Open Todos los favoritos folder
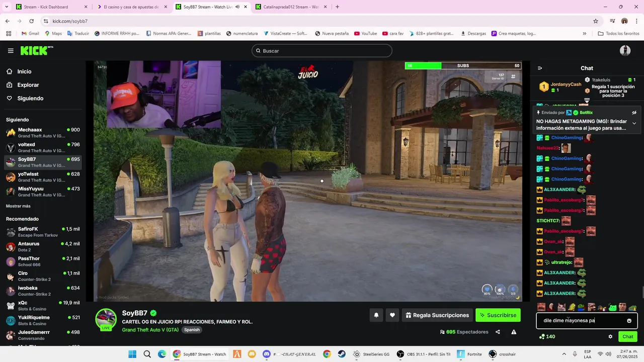 point(618,34)
